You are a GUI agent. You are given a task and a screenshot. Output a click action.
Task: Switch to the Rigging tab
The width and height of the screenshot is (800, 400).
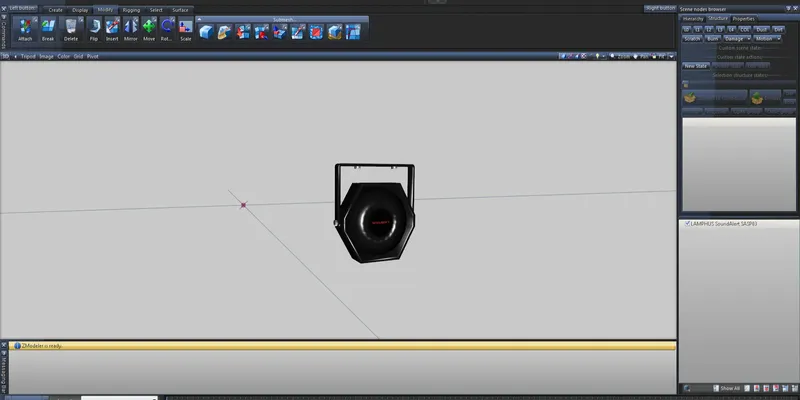point(131,10)
